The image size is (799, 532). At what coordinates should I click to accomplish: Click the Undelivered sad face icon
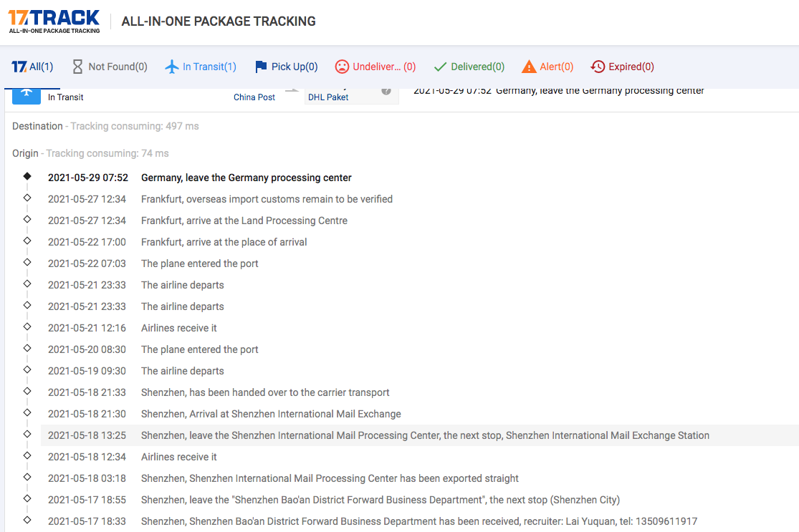[x=342, y=67]
